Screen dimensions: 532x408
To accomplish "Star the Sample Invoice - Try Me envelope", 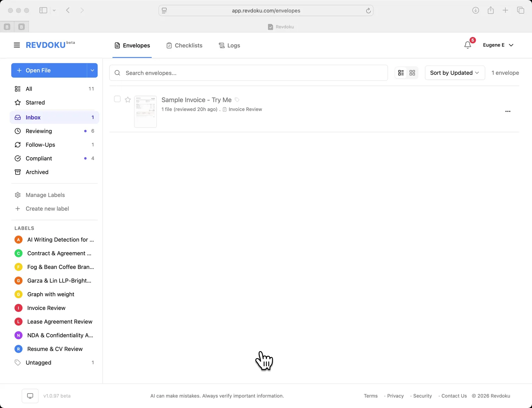I will [x=128, y=100].
